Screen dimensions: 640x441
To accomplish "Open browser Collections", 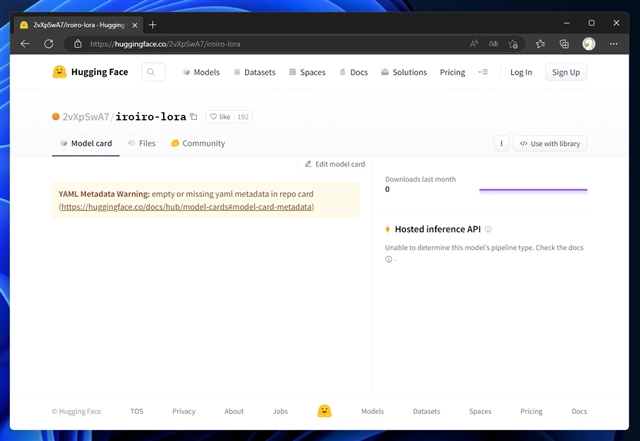I will click(564, 44).
